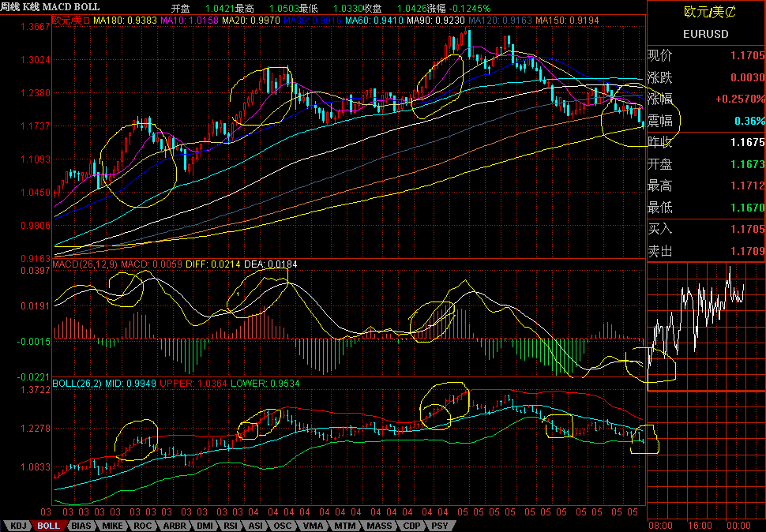
Task: Select the MA30 legend label
Action: pyautogui.click(x=312, y=21)
